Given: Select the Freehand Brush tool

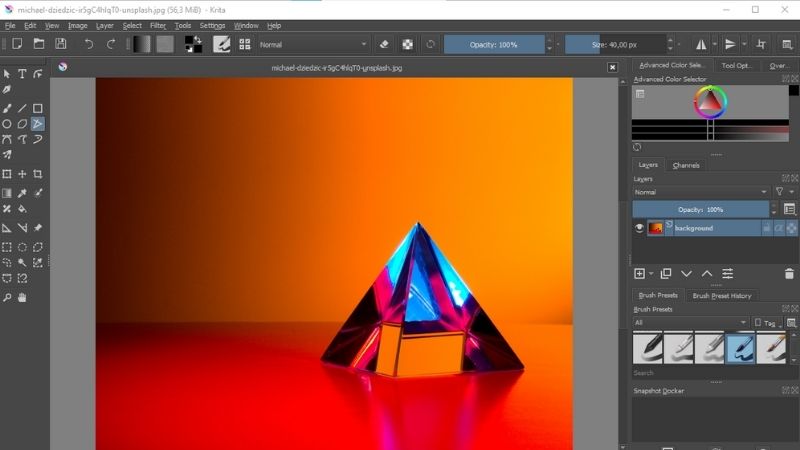Looking at the screenshot, I should (x=7, y=109).
